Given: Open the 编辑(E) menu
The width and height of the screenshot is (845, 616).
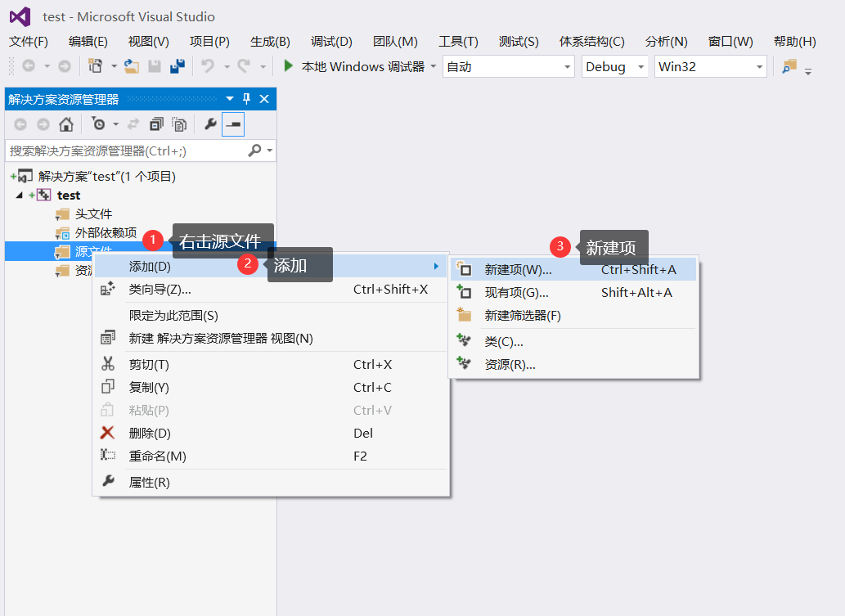Looking at the screenshot, I should 88,42.
